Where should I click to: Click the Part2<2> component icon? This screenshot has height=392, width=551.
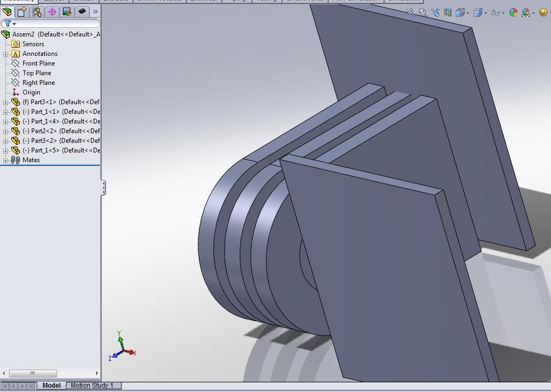coord(16,131)
